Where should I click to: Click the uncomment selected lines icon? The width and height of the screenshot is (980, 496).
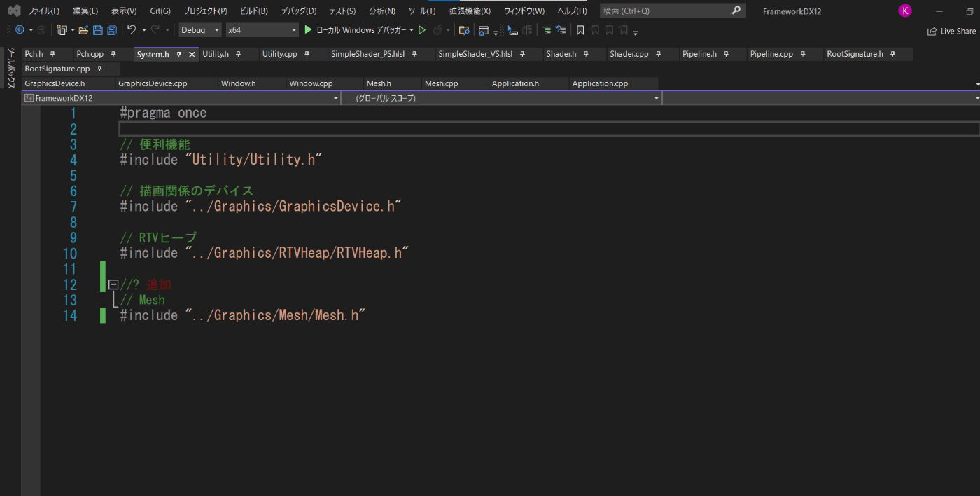(x=561, y=30)
